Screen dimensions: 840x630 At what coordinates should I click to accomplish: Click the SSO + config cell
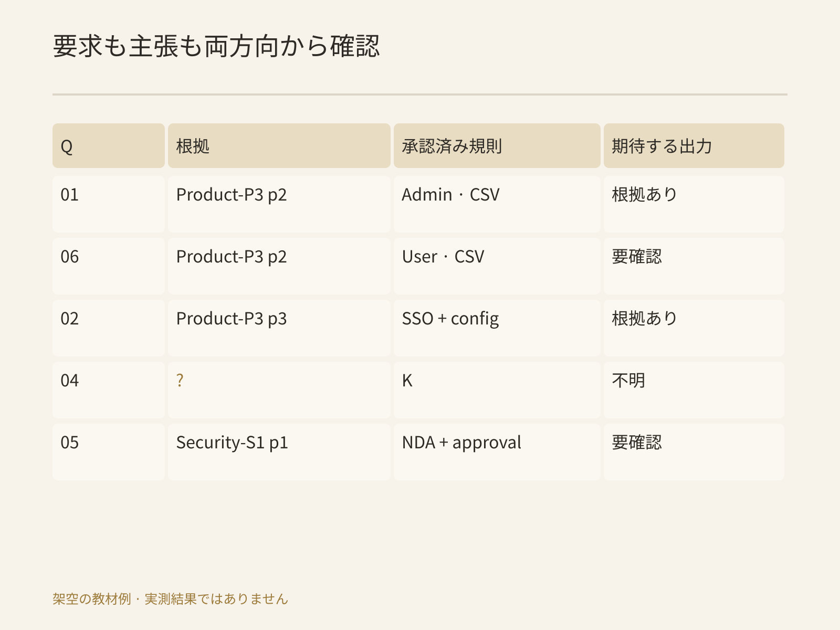coord(497,328)
